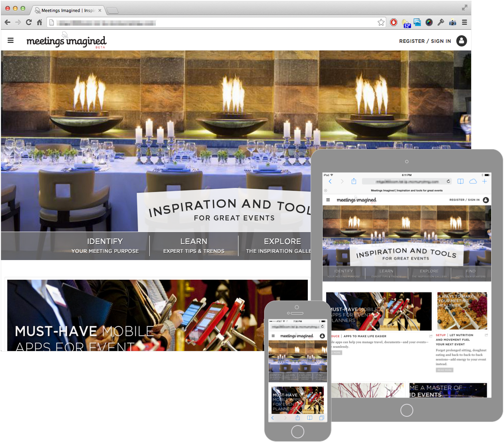
Task: Open tabs view in iPhone Safari toolbar
Action: click(x=321, y=418)
